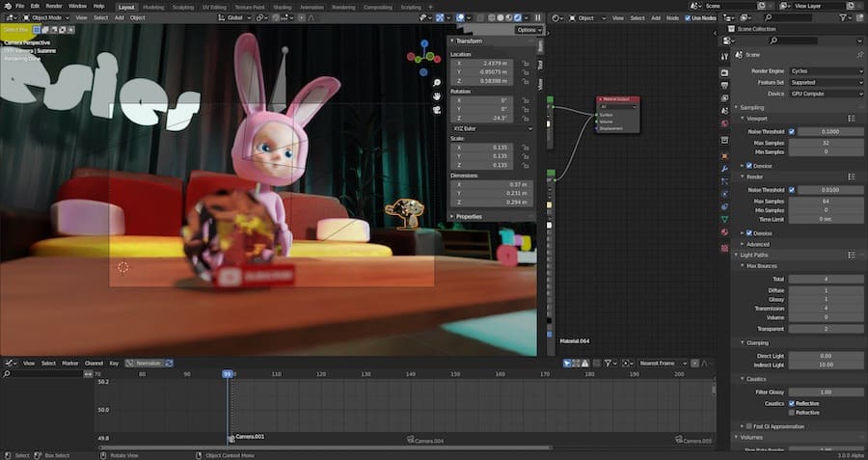Open the Render properties tab icon

pos(724,71)
